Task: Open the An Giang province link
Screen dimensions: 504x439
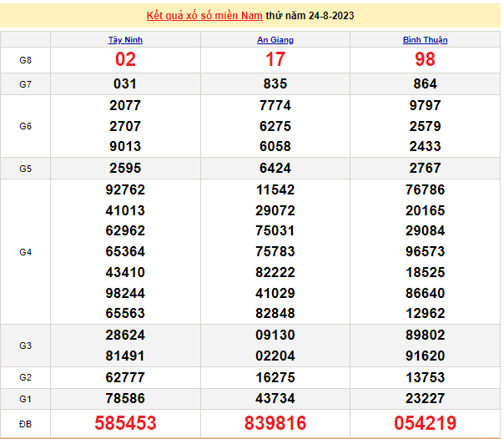Action: 275,40
